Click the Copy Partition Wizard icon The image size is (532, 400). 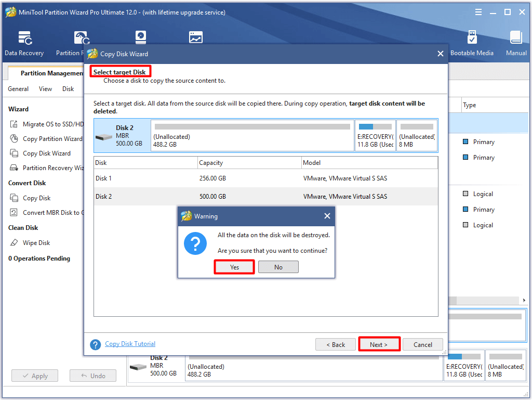(14, 138)
